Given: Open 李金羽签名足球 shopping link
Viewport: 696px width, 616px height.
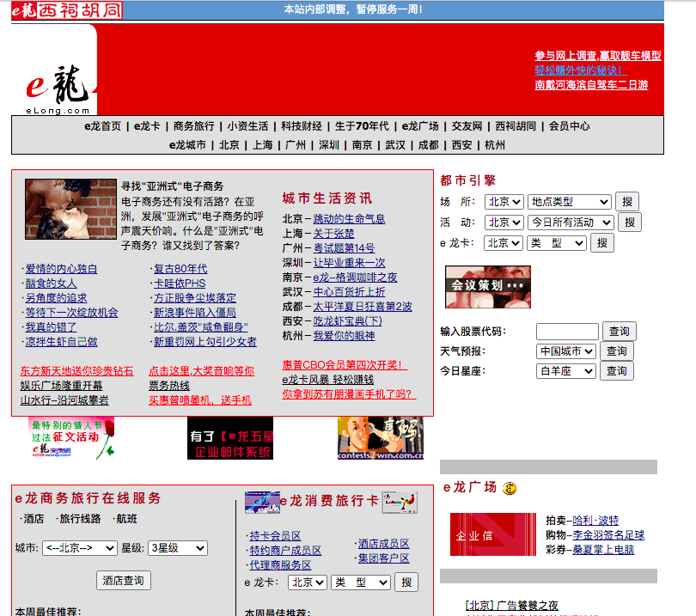Looking at the screenshot, I should click(x=608, y=535).
